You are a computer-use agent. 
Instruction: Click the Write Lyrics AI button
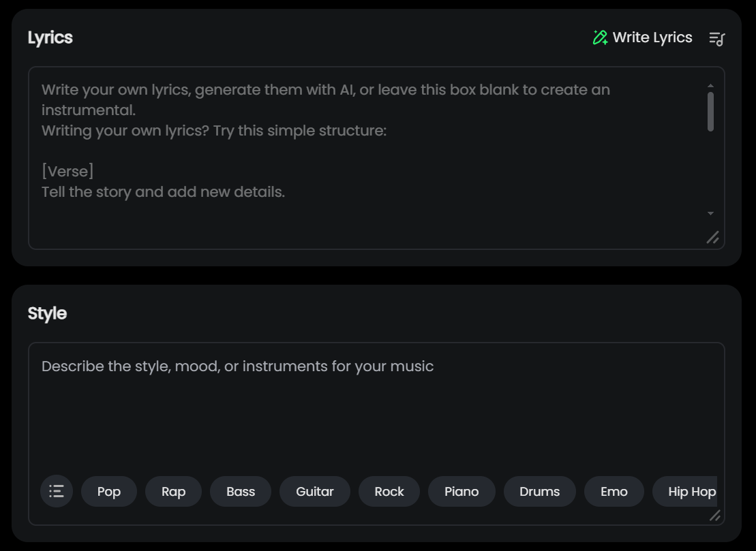pyautogui.click(x=642, y=37)
